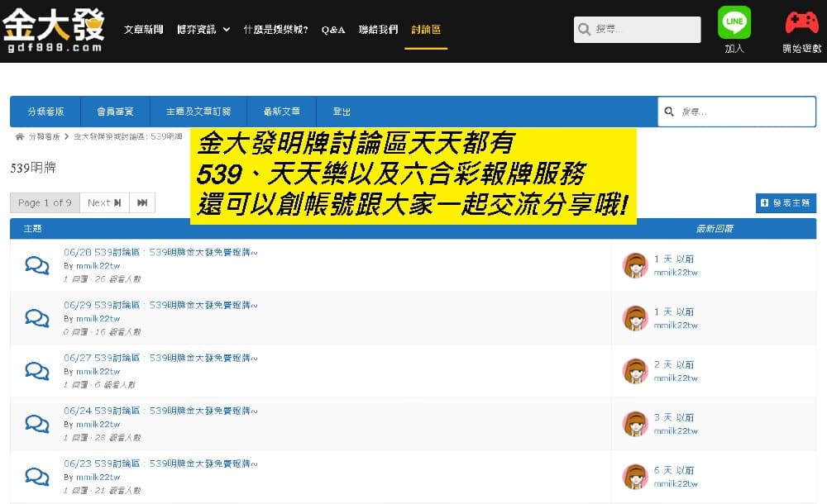
Task: Open the 主題及文章訂閱 subscription menu
Action: 198,112
